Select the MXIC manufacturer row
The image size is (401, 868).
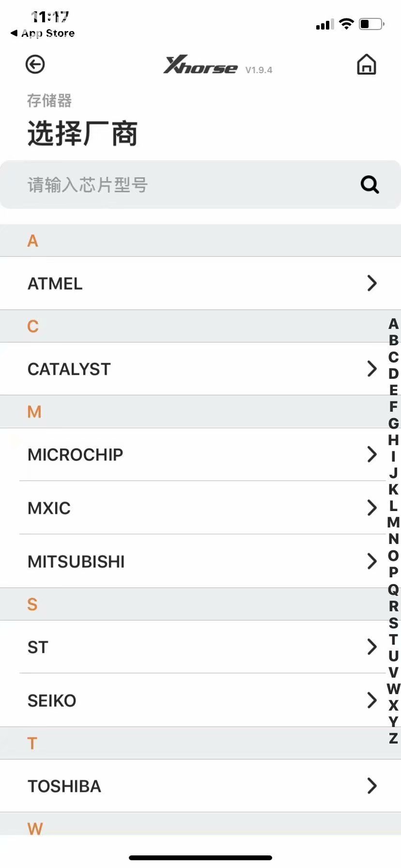point(200,508)
